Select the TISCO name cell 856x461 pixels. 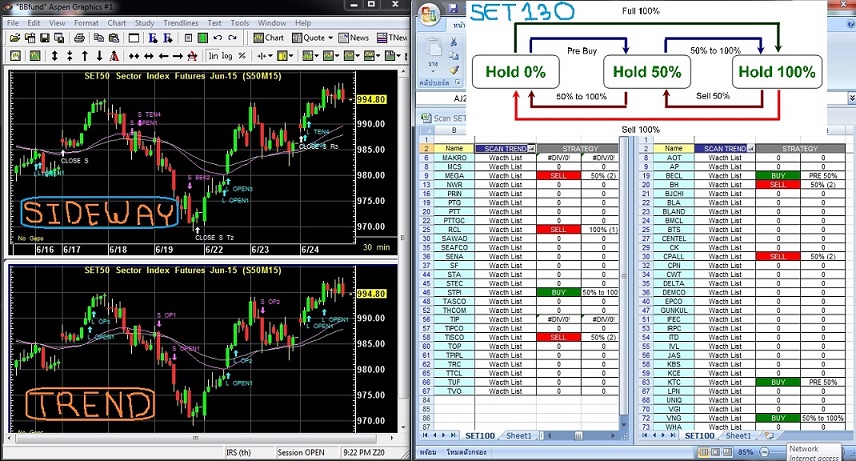coord(454,338)
